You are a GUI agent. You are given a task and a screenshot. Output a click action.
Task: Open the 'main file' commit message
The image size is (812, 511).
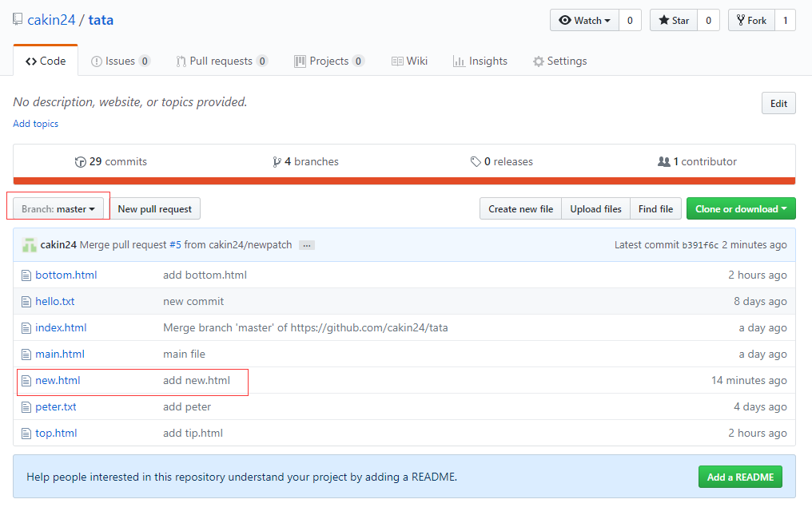185,355
